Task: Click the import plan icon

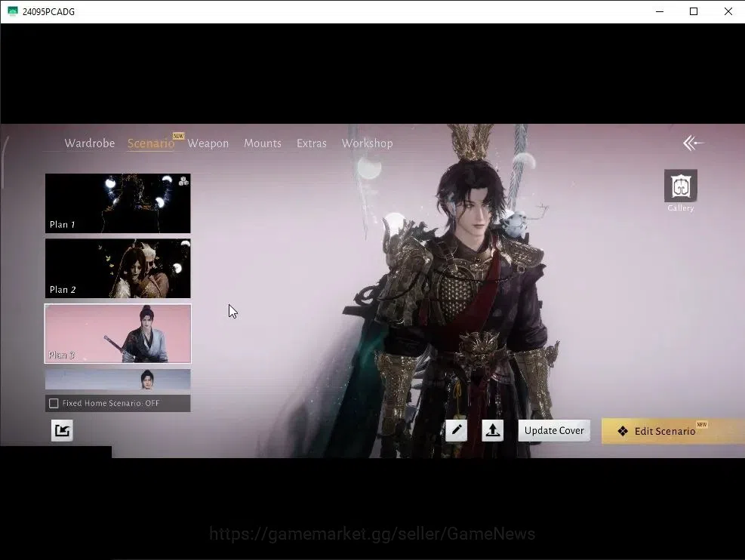Action: tap(62, 430)
